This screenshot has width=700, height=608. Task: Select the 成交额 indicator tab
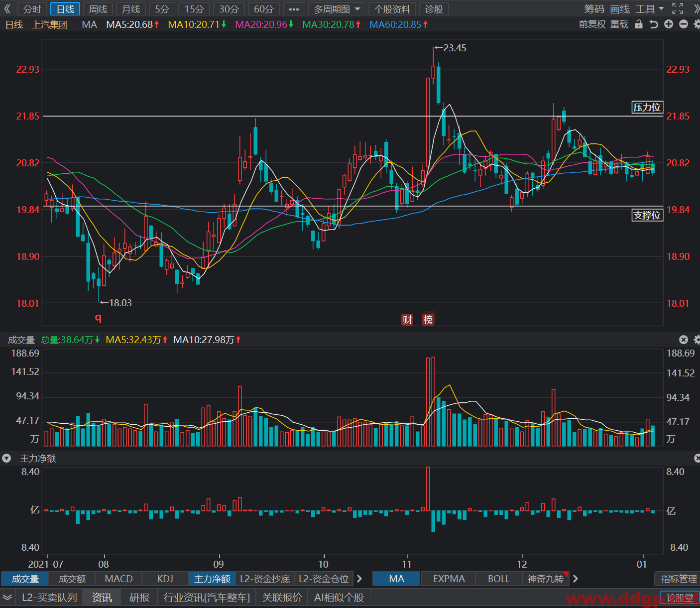tap(72, 579)
